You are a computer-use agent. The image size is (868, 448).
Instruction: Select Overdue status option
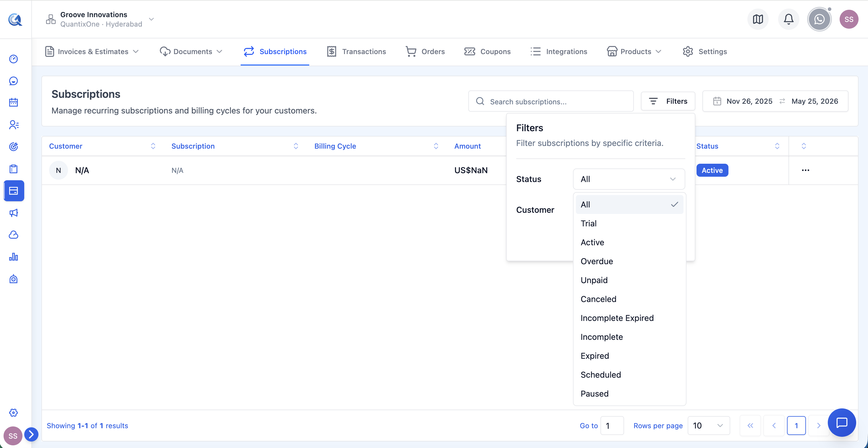(629, 261)
